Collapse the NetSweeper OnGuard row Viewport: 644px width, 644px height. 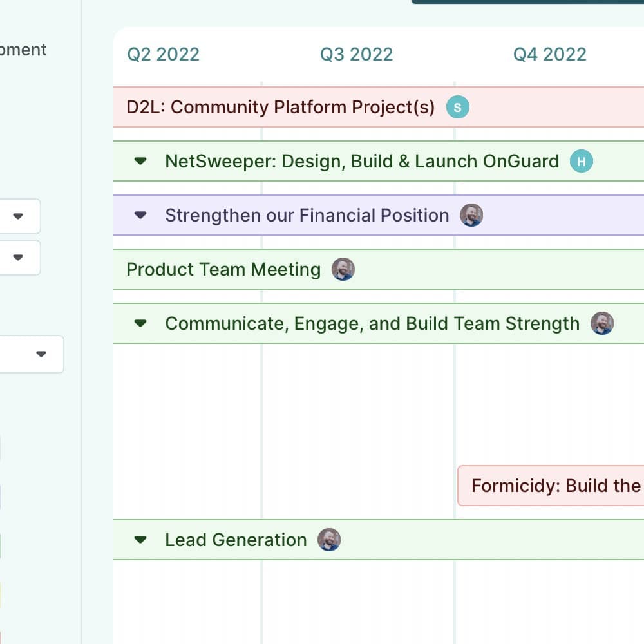[140, 161]
